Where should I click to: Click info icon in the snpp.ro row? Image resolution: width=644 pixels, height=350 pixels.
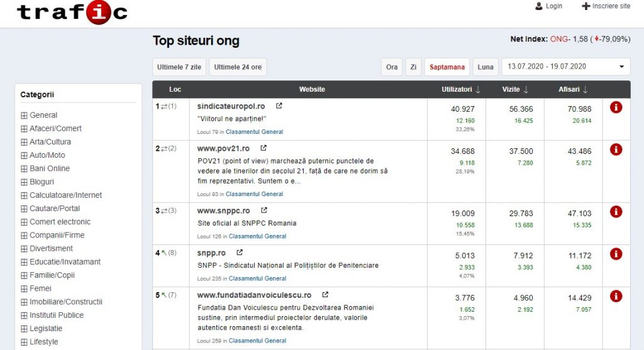click(616, 254)
